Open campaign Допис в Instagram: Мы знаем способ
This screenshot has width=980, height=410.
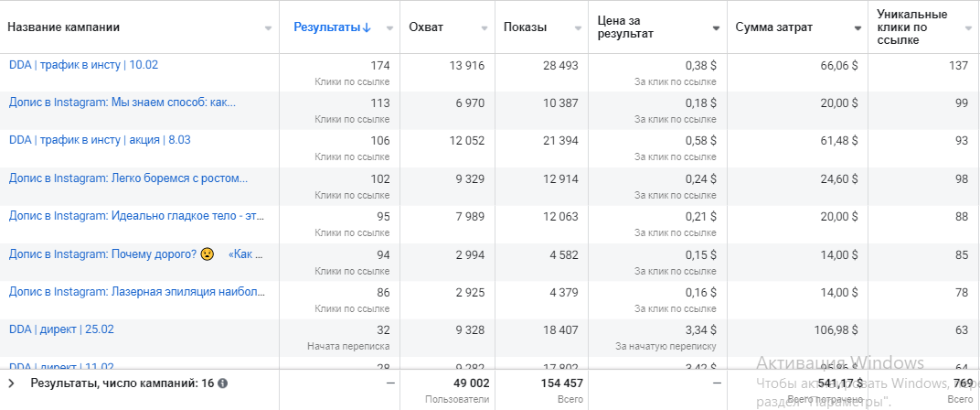click(x=122, y=102)
